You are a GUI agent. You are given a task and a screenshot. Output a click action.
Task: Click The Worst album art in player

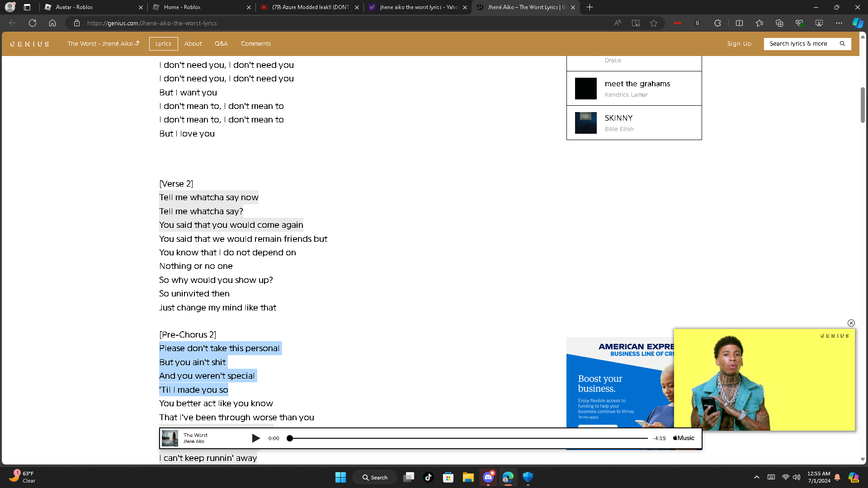click(170, 438)
